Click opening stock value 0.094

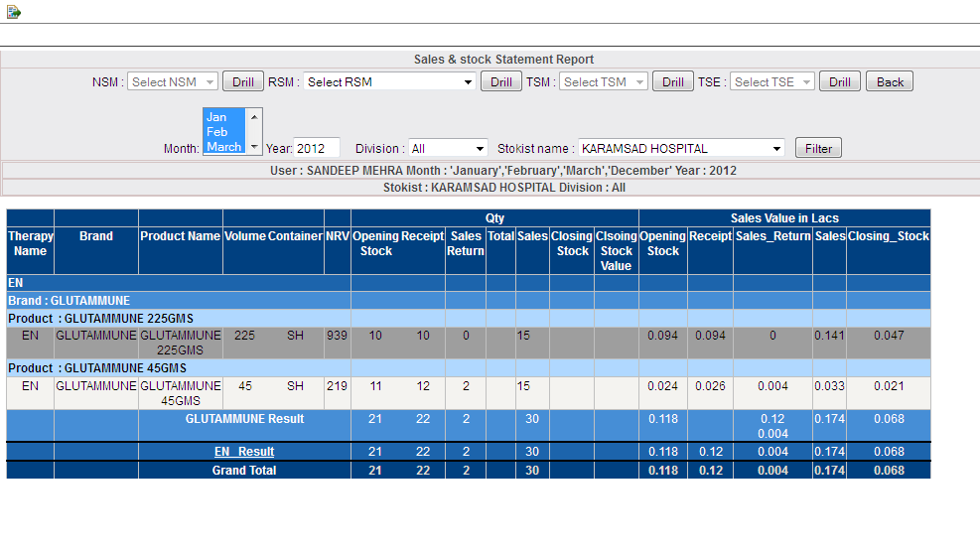pos(662,335)
